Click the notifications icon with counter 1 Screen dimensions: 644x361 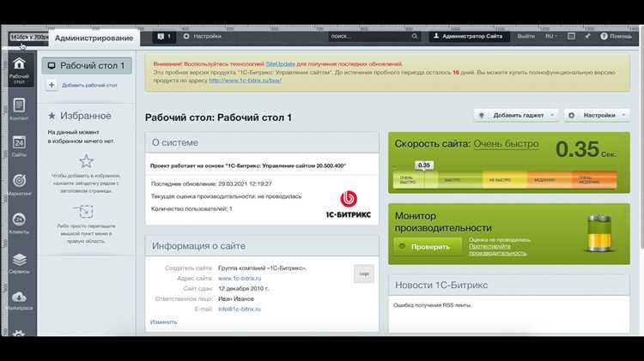pos(164,37)
